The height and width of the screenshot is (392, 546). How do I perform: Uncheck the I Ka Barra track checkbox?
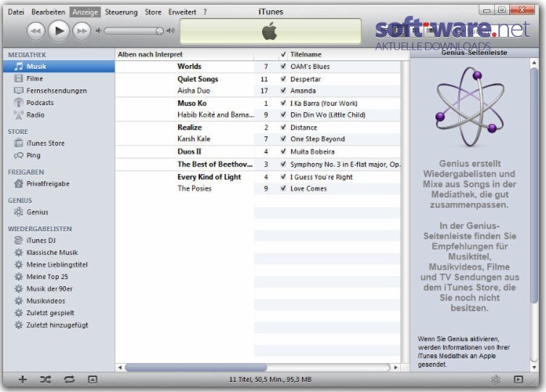[x=283, y=103]
